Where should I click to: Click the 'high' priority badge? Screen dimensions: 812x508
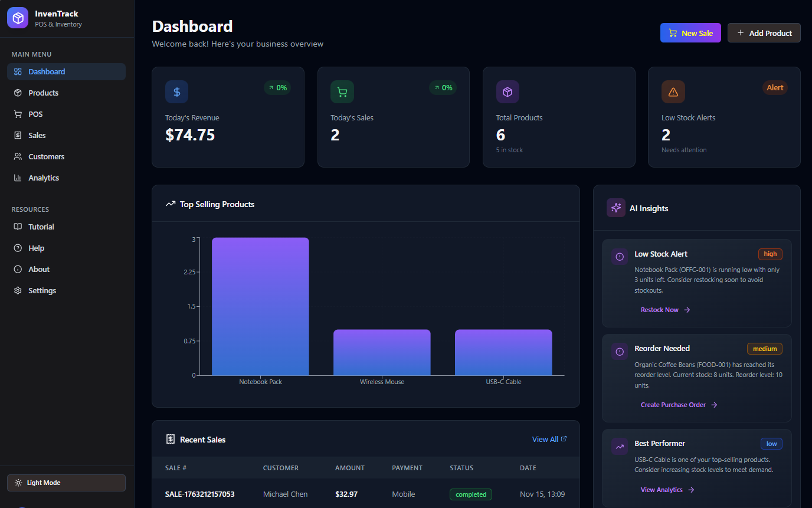click(770, 254)
